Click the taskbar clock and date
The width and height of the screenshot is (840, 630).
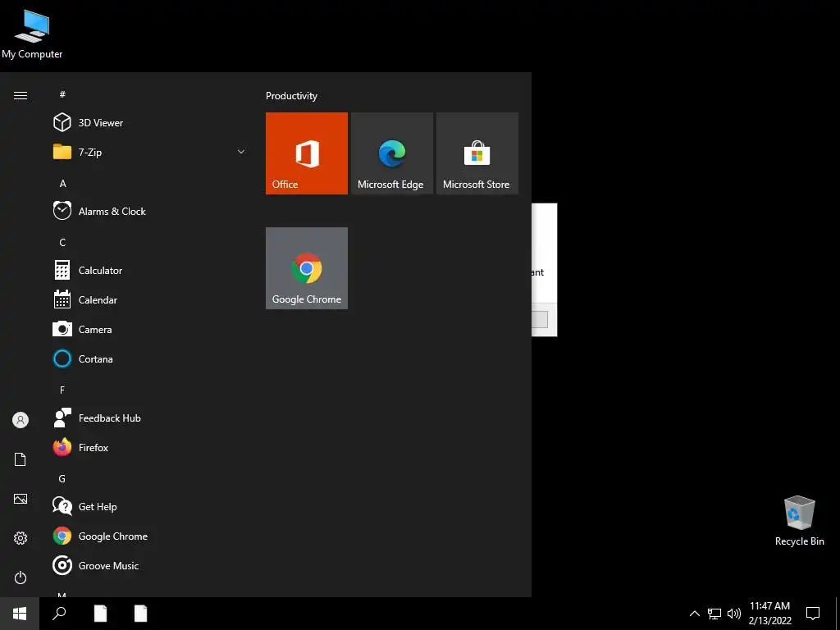[x=769, y=614]
